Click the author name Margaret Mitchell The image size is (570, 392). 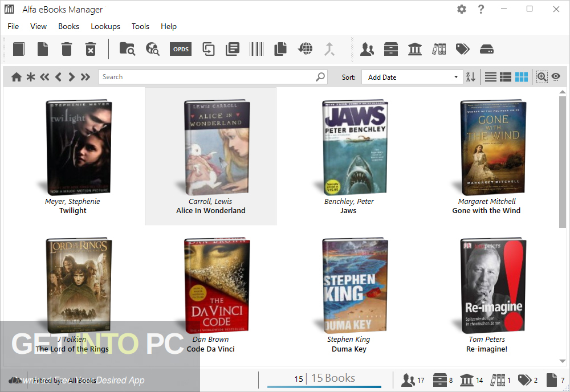click(487, 201)
